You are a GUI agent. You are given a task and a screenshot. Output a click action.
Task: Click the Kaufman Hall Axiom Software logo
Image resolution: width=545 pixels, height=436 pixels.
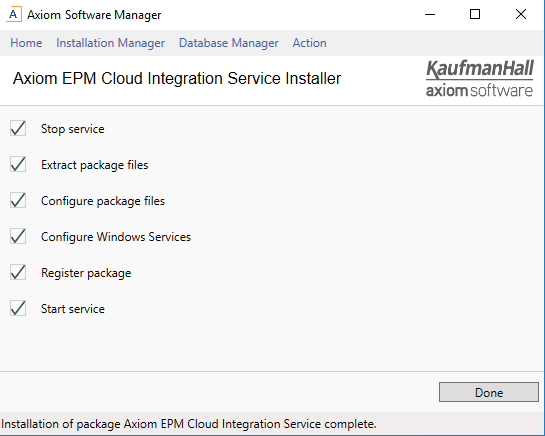click(480, 78)
